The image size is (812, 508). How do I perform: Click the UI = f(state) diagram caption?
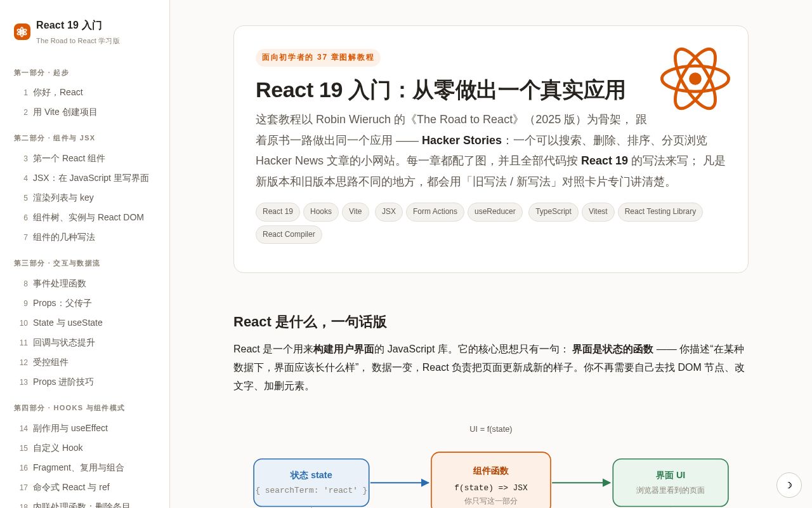491,429
